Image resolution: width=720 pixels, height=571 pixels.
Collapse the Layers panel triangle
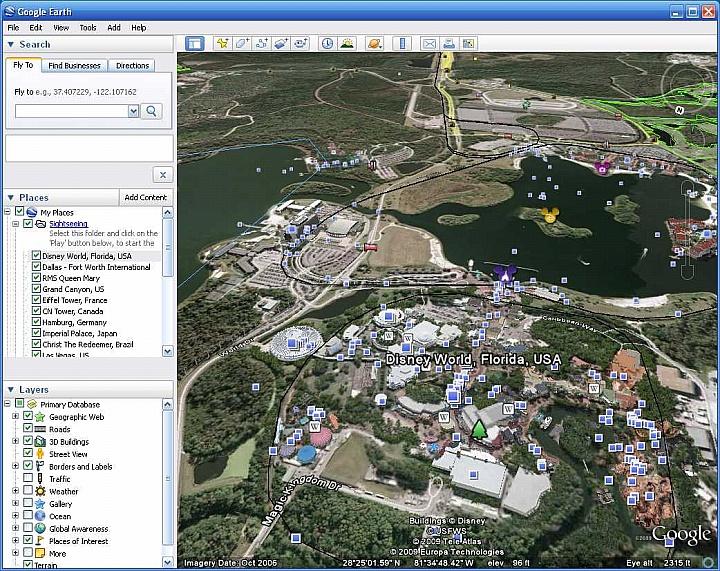click(11, 390)
